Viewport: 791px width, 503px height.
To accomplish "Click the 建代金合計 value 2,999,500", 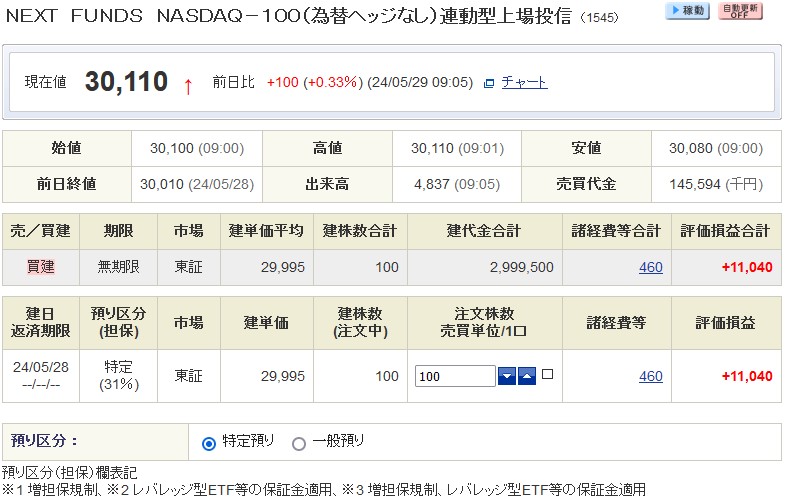I will [x=522, y=267].
